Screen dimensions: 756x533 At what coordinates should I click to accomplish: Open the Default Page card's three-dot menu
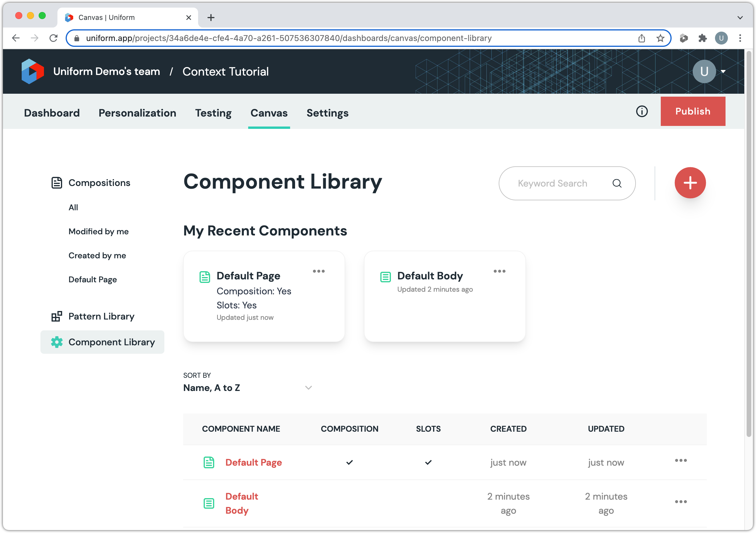click(x=319, y=271)
